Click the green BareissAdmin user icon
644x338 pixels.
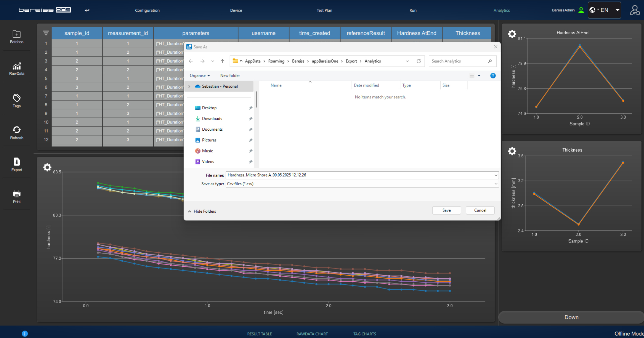pos(581,10)
